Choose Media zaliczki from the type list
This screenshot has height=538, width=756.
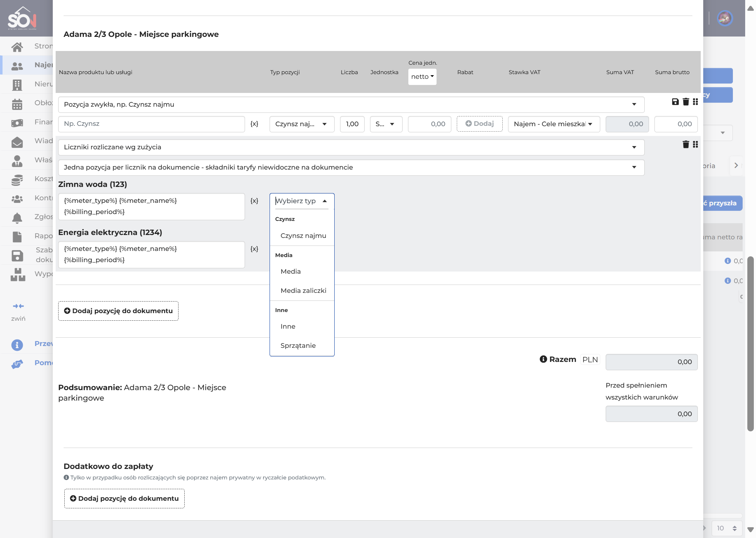302,291
